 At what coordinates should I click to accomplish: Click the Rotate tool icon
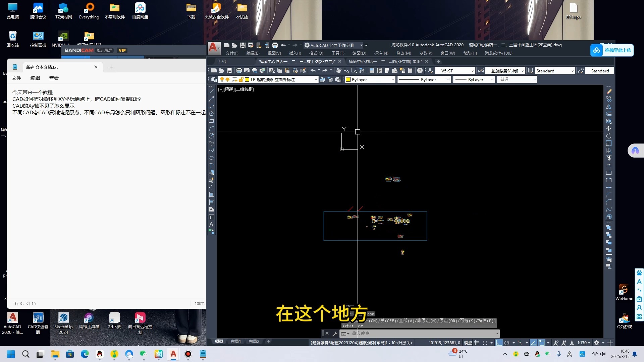pos(609,136)
